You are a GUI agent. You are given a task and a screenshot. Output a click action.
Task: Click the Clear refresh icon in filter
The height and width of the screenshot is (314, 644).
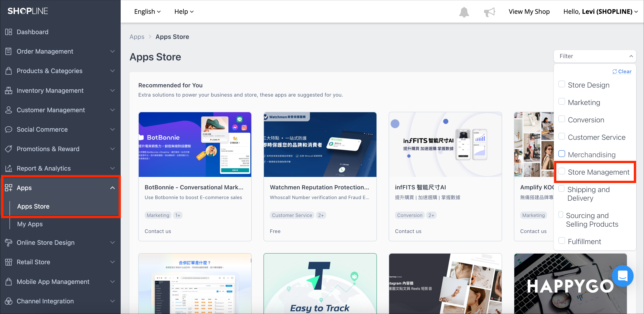614,71
